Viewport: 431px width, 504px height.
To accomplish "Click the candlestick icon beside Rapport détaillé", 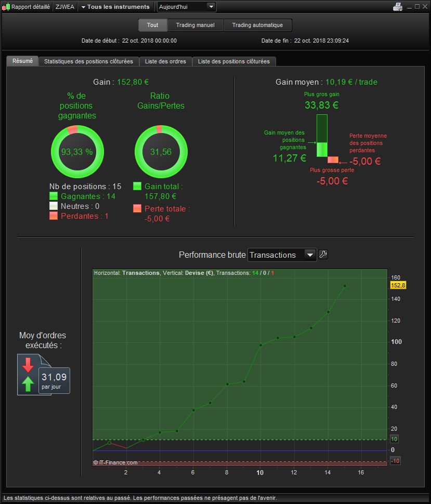I will pos(6,7).
